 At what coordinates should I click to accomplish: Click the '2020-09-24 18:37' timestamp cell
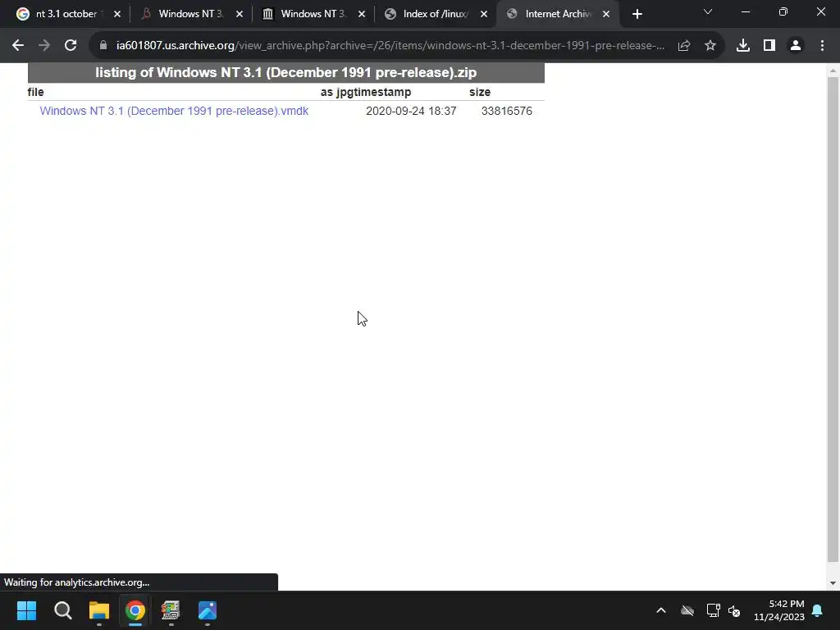(x=411, y=111)
